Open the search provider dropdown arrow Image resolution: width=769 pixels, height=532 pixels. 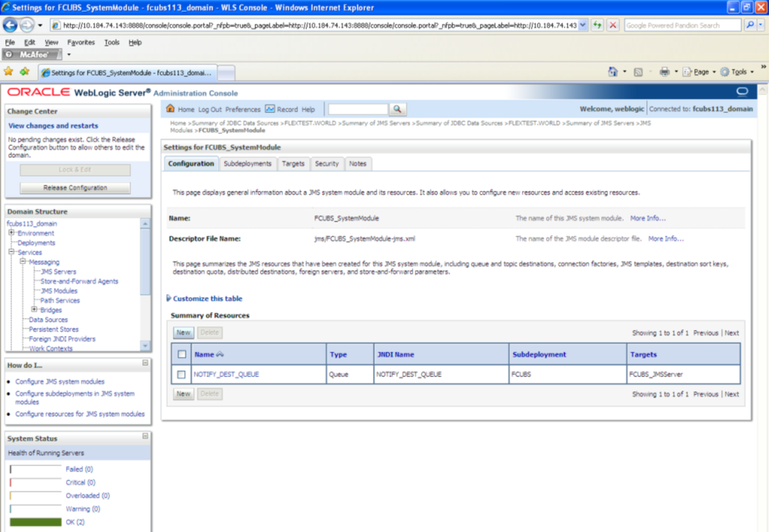point(761,25)
